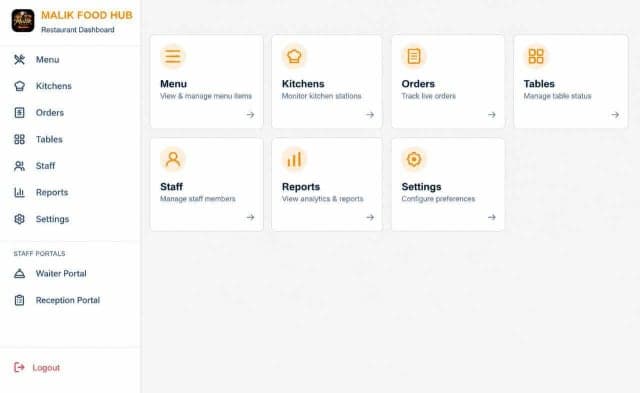Click the arrow on the Staff card

pyautogui.click(x=250, y=218)
